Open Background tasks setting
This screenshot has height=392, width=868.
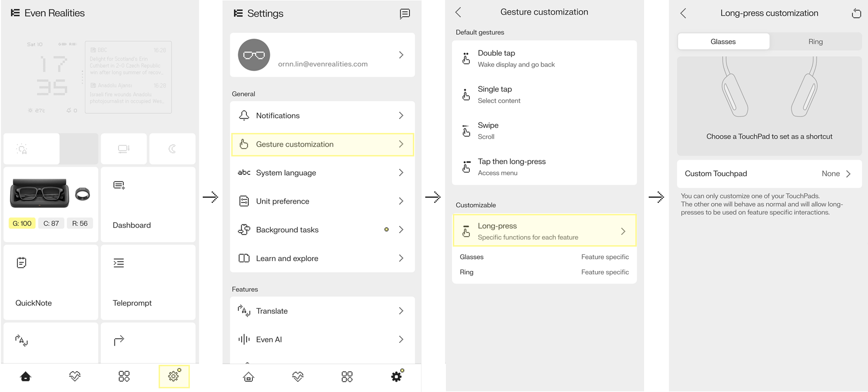coord(322,230)
